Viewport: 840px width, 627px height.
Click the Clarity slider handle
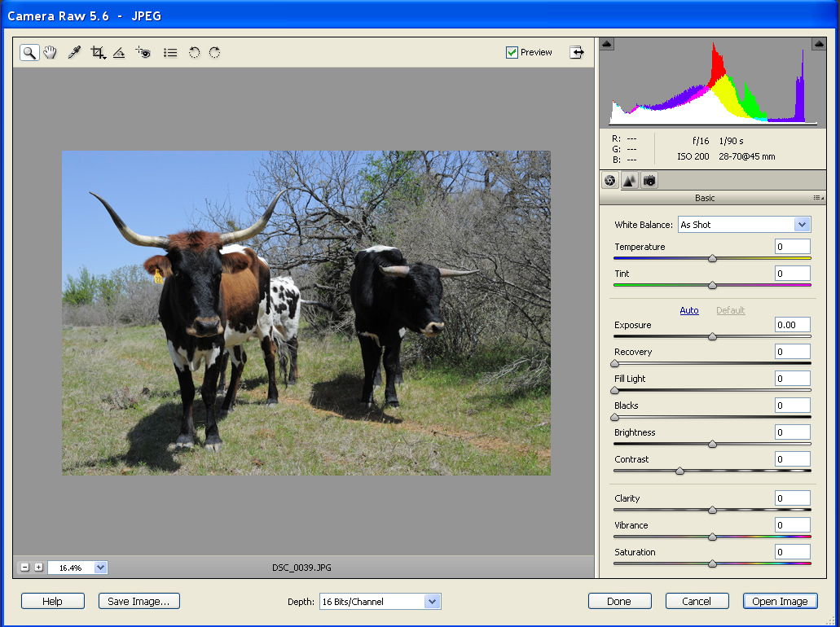pos(713,511)
